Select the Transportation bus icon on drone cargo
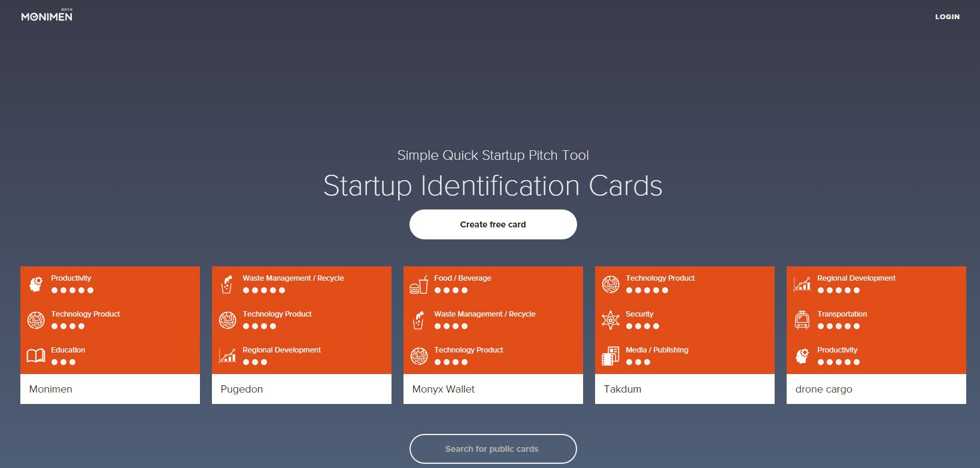 [802, 320]
